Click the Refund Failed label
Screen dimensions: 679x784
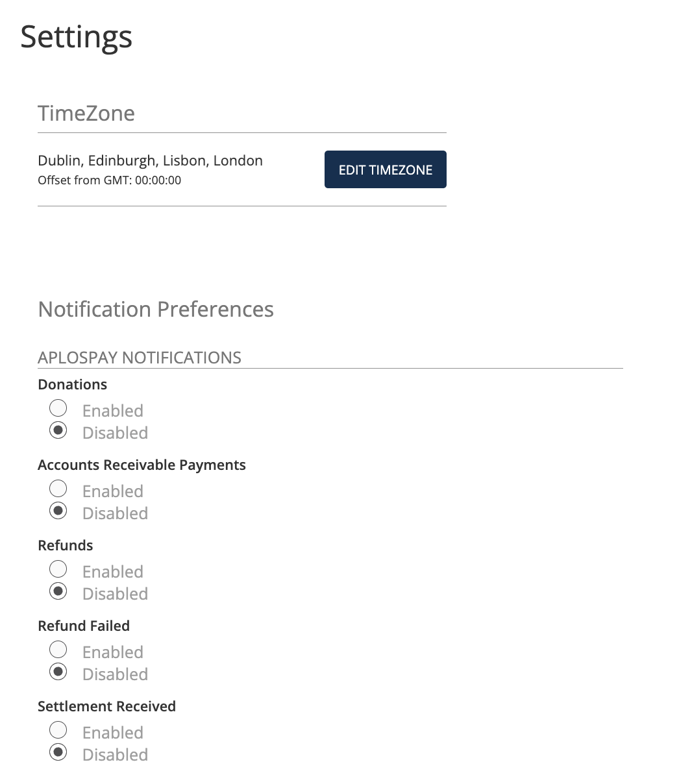click(x=84, y=626)
